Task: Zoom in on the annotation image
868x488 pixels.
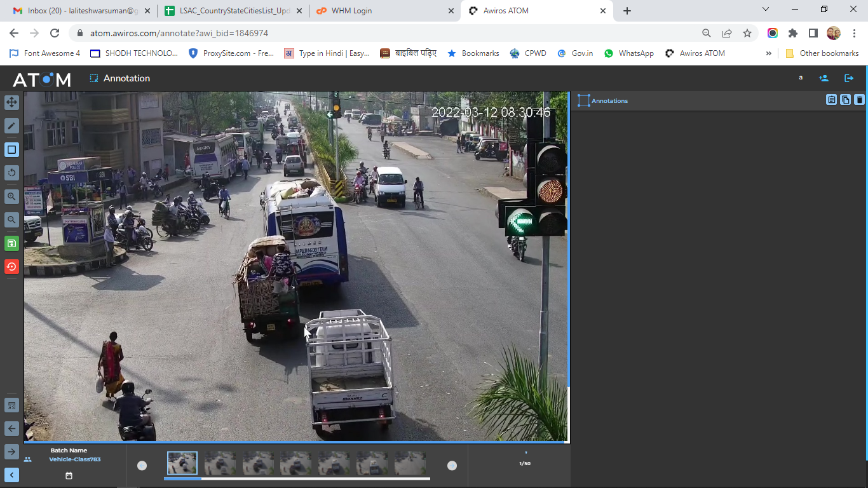Action: [x=11, y=196]
